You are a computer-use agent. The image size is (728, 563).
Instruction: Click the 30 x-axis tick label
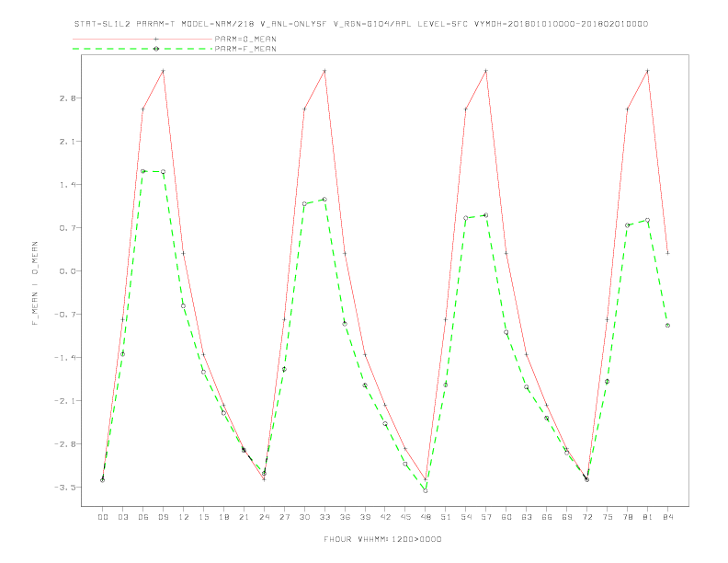304,517
